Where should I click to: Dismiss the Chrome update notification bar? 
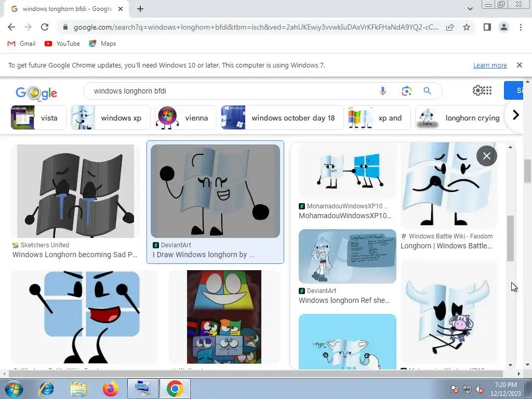[x=519, y=65]
